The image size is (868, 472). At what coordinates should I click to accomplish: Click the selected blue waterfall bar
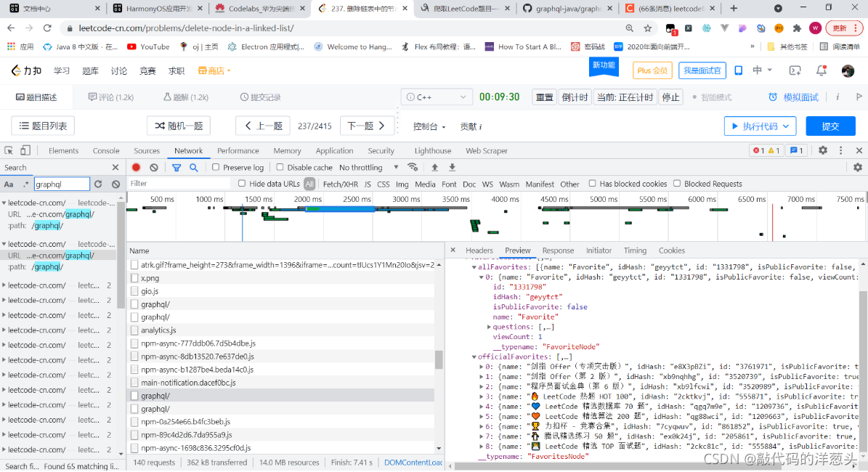(341, 208)
